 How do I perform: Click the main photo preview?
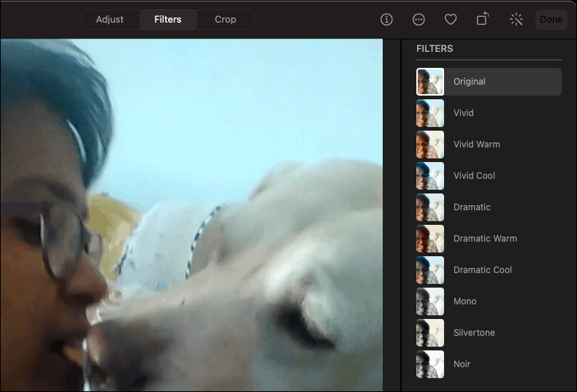[x=191, y=215]
